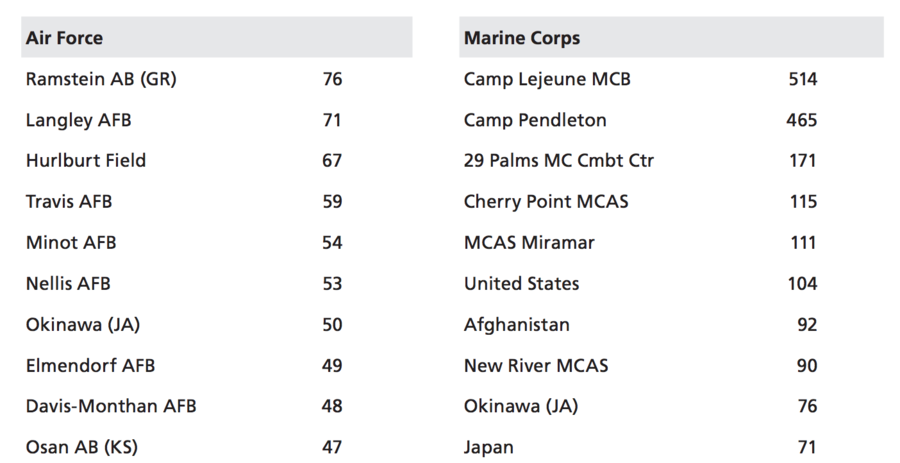
Task: Select the Langley AFB entry
Action: [79, 120]
